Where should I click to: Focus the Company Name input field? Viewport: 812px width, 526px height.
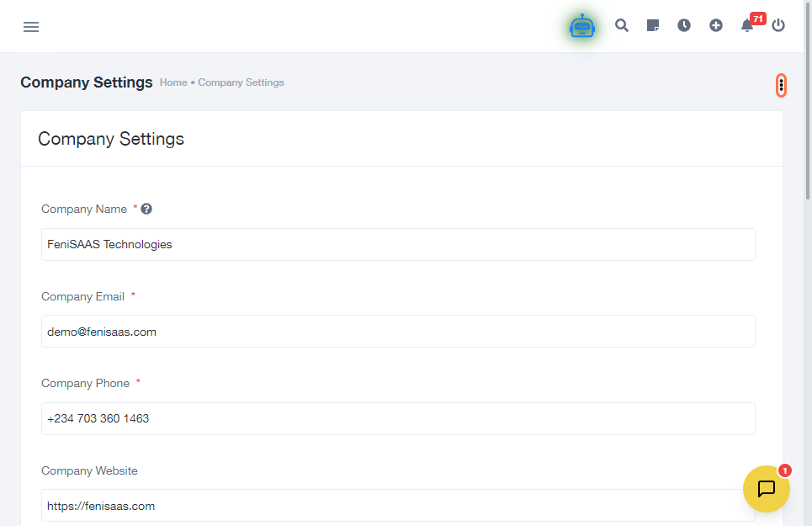(x=398, y=244)
